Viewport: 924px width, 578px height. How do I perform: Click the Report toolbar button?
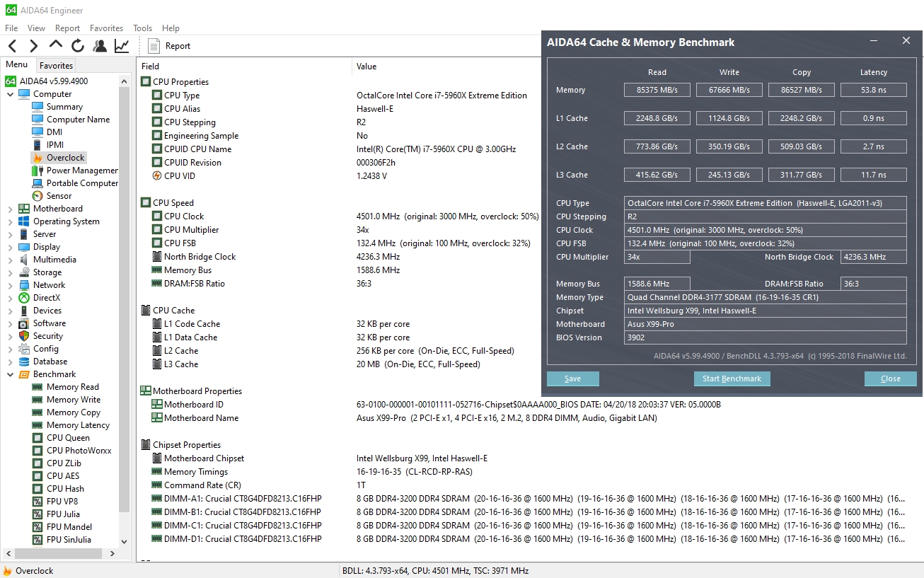(x=170, y=46)
